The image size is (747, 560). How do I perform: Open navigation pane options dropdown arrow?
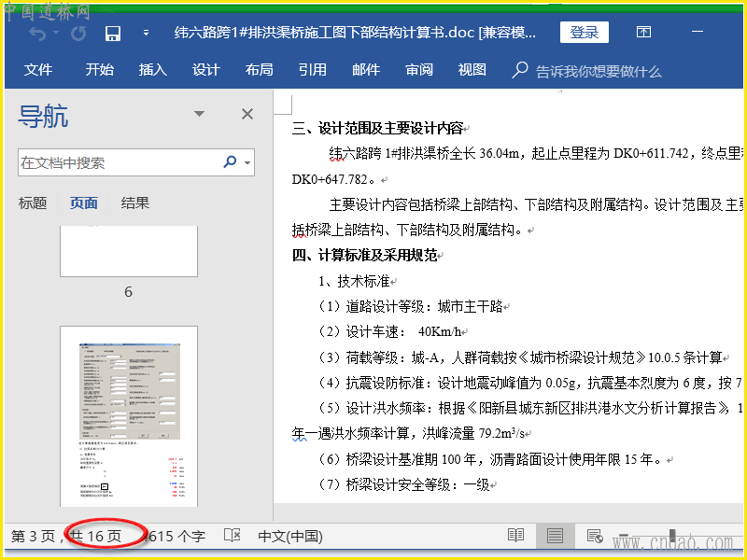(x=199, y=114)
